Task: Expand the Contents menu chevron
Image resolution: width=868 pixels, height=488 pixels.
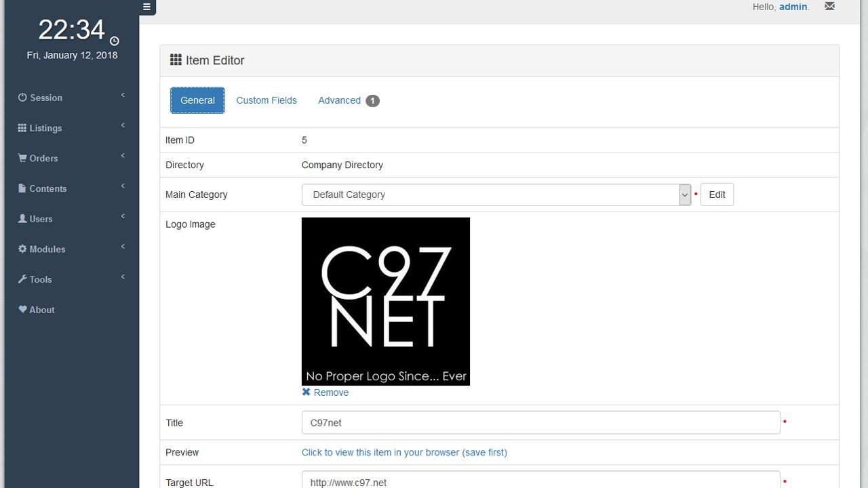Action: coord(123,186)
